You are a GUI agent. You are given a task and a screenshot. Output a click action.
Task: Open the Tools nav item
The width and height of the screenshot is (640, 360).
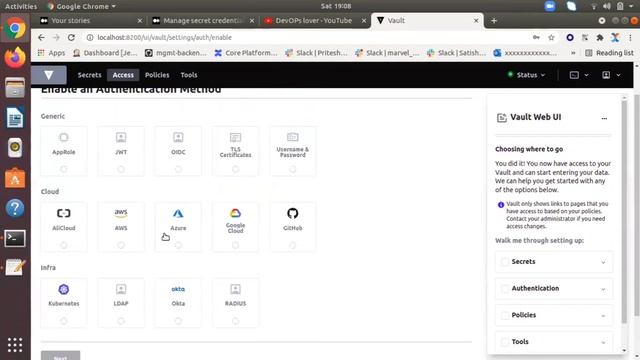click(x=189, y=75)
